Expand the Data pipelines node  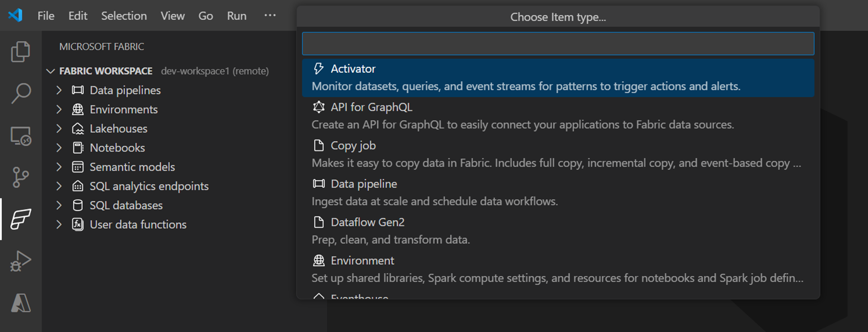click(59, 90)
